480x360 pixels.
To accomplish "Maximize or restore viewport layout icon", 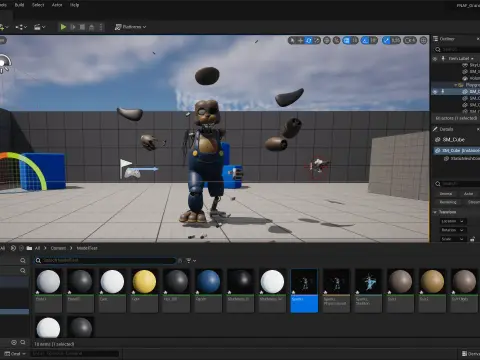I will [423, 40].
